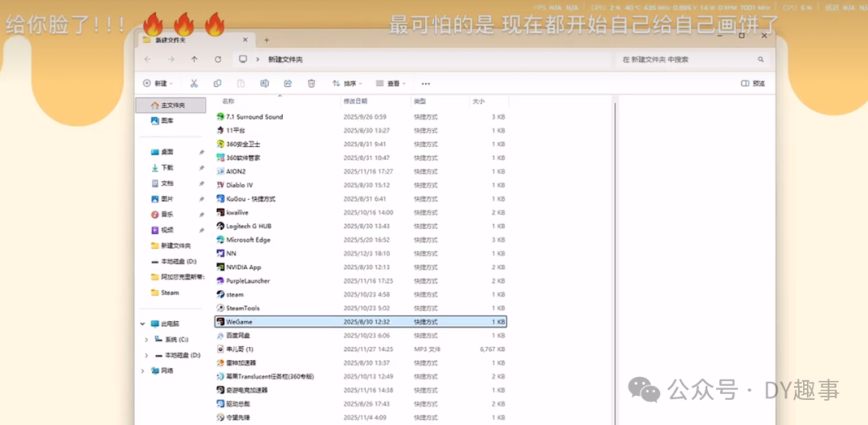Viewport: 868px width, 425px height.
Task: Sort by the 大小 column header
Action: pyautogui.click(x=478, y=101)
